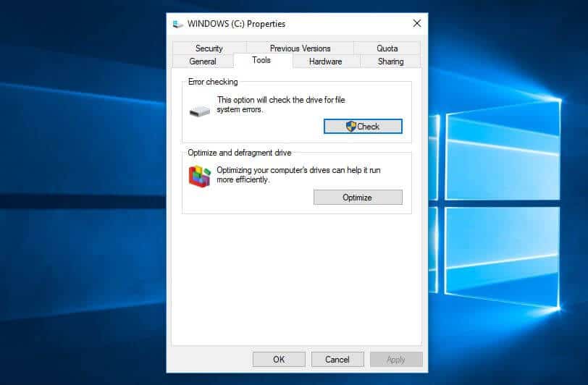This screenshot has width=588, height=385.
Task: Select the Quota tab
Action: 387,48
